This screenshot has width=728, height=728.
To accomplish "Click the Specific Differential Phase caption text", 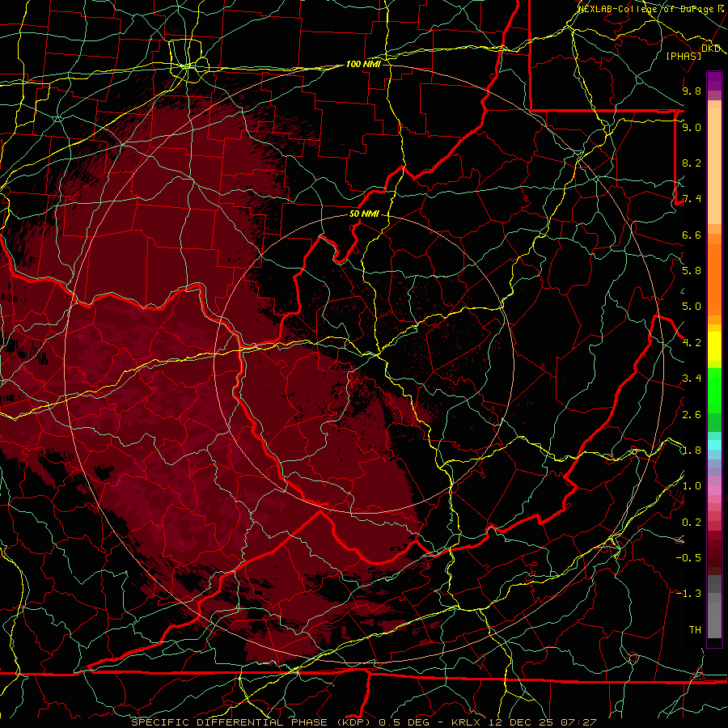I will 363,722.
